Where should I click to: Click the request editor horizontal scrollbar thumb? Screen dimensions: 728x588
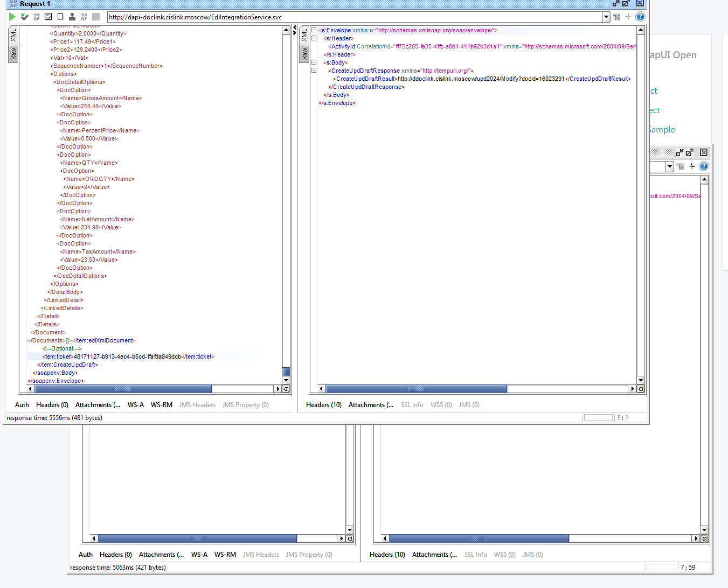click(123, 389)
